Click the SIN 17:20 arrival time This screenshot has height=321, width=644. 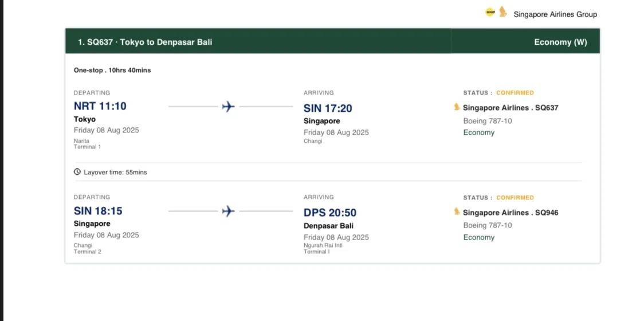click(x=328, y=108)
